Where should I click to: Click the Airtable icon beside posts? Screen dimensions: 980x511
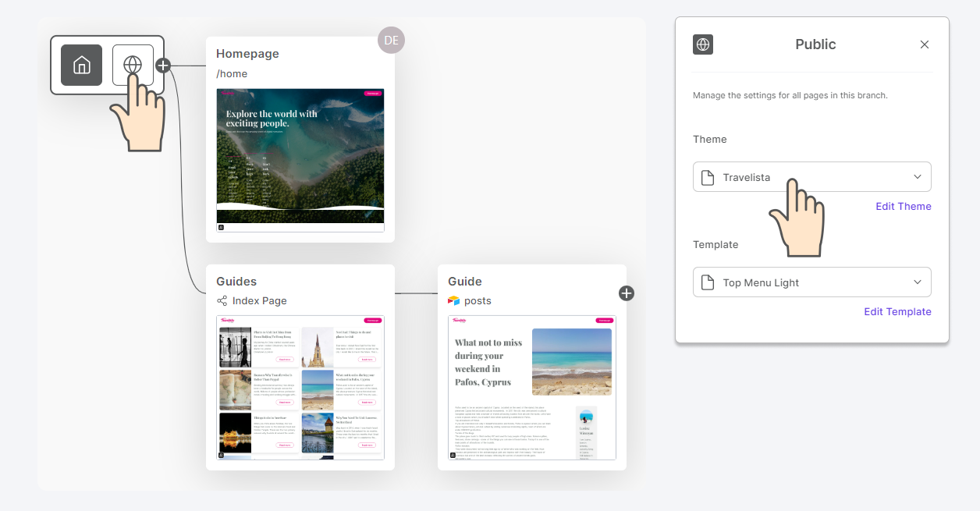[454, 300]
